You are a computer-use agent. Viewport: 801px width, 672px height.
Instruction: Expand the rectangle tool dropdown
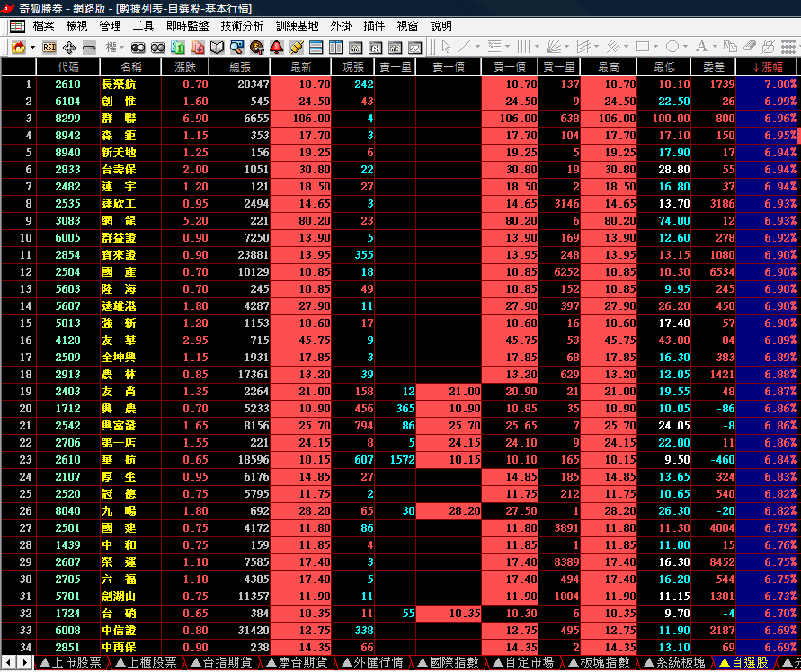[x=656, y=47]
